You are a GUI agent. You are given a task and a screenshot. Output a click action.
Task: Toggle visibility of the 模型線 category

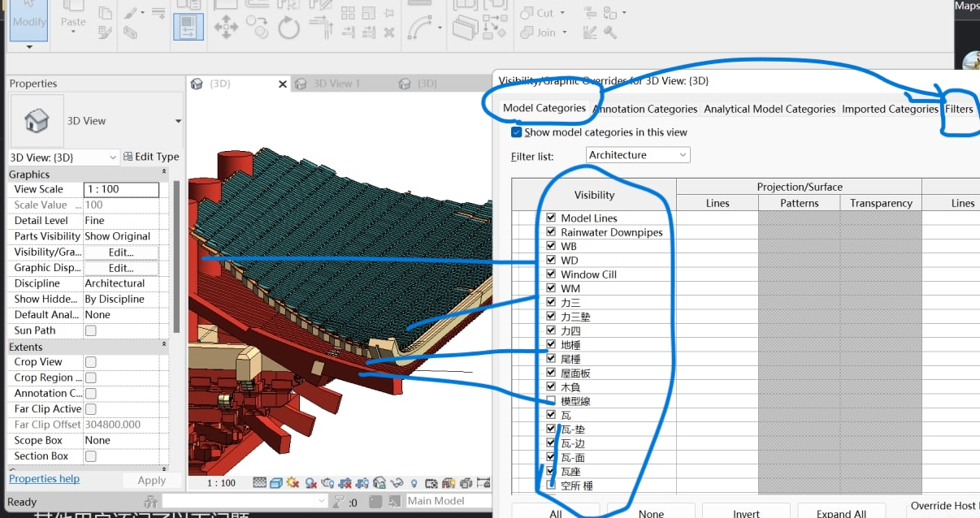(x=551, y=400)
